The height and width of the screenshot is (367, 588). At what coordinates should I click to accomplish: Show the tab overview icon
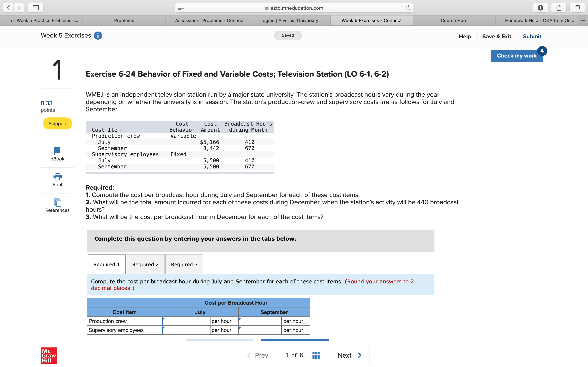577,8
